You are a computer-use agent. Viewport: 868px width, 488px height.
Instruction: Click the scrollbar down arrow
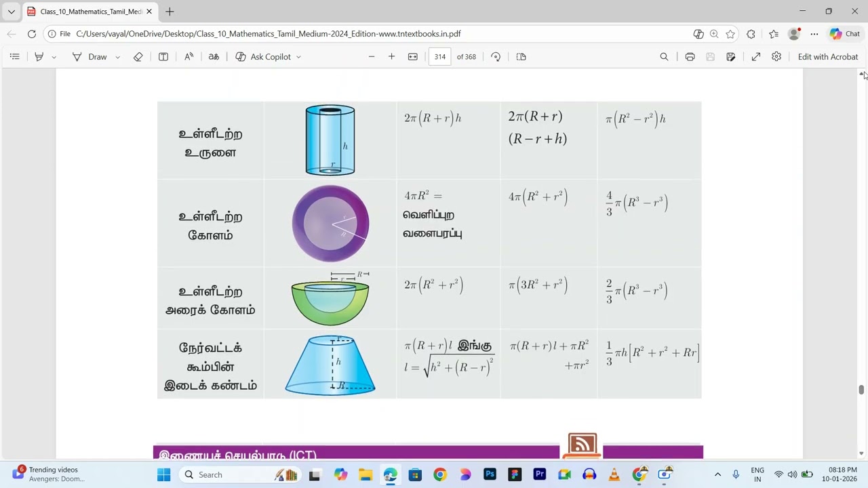861,453
